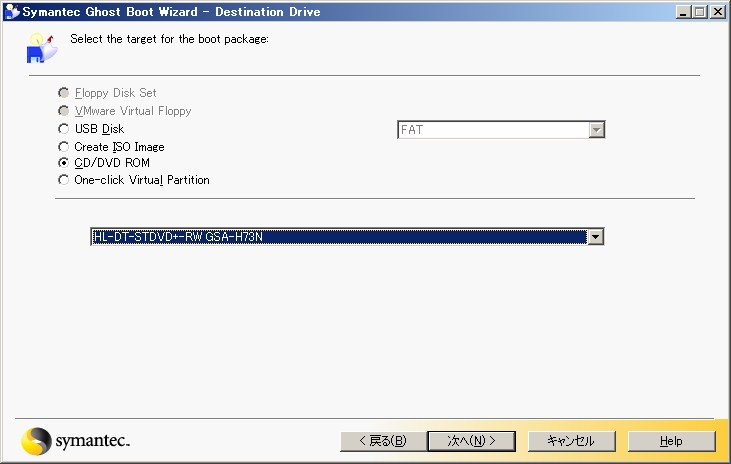Screen dimensions: 731x464
Task: Maximize the Ghost Boot Wizard window
Action: (699, 11)
